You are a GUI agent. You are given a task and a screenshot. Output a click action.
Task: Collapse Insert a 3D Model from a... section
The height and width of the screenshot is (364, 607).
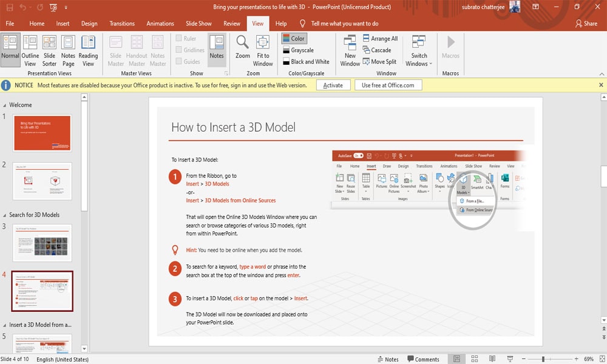coord(4,325)
